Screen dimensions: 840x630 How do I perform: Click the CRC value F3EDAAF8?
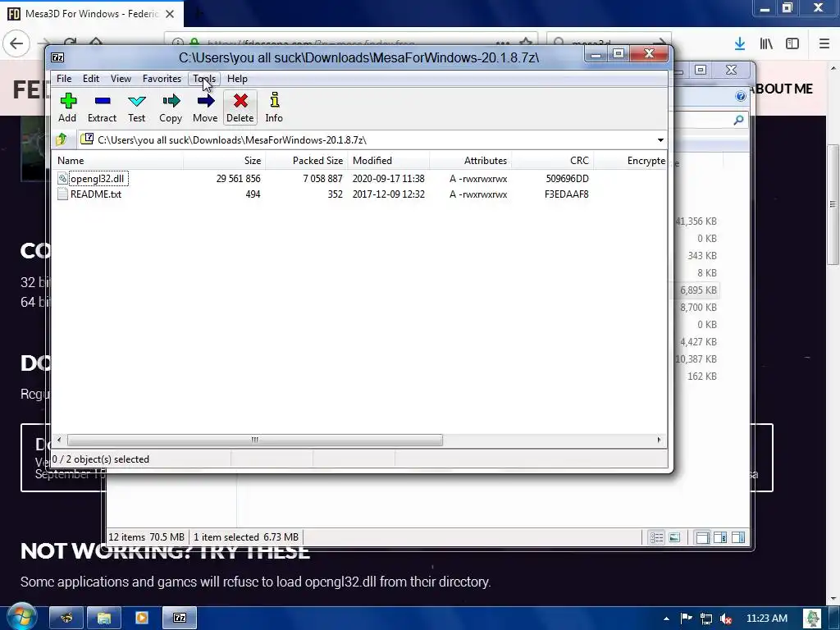pos(567,194)
